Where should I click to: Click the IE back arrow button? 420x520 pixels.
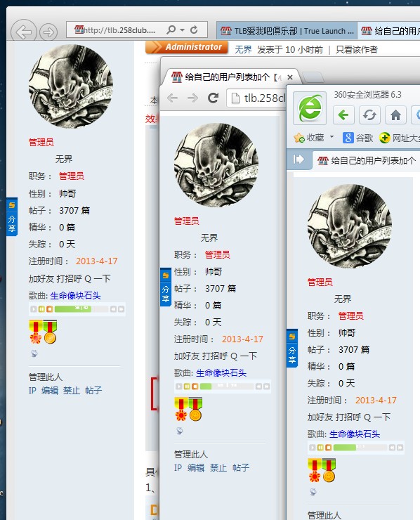[x=24, y=32]
